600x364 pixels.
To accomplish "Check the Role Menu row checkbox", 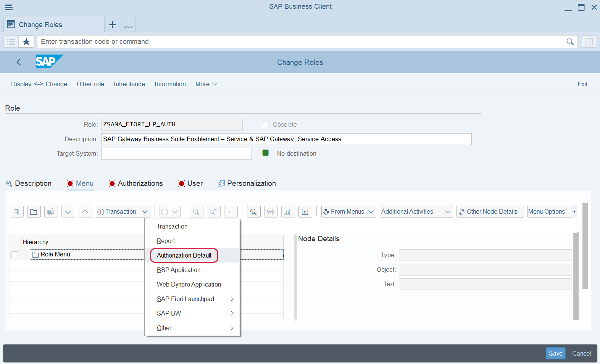I will [x=15, y=254].
